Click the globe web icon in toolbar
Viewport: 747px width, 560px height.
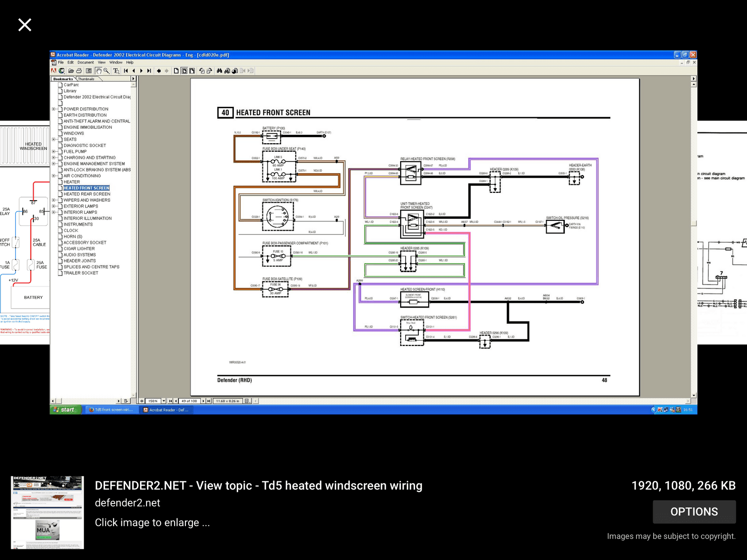[62, 71]
